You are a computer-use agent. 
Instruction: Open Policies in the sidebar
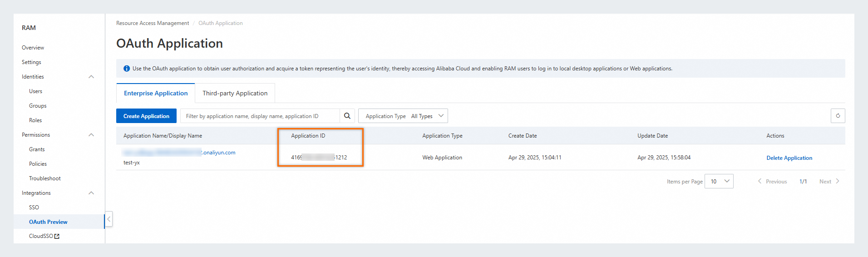pyautogui.click(x=38, y=164)
